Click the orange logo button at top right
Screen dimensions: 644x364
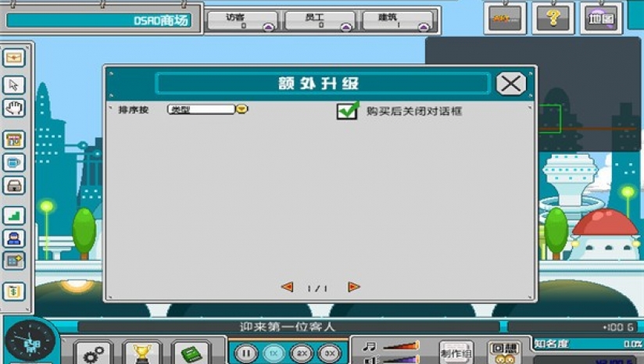[x=505, y=19]
